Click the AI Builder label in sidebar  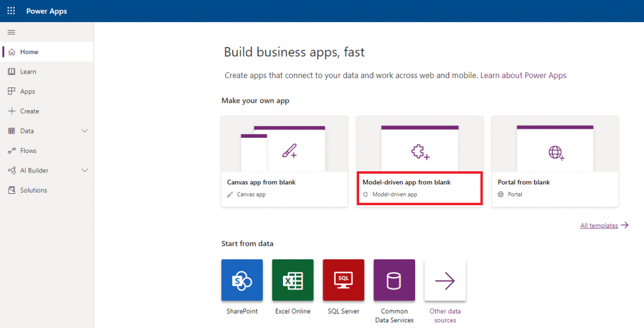(34, 170)
